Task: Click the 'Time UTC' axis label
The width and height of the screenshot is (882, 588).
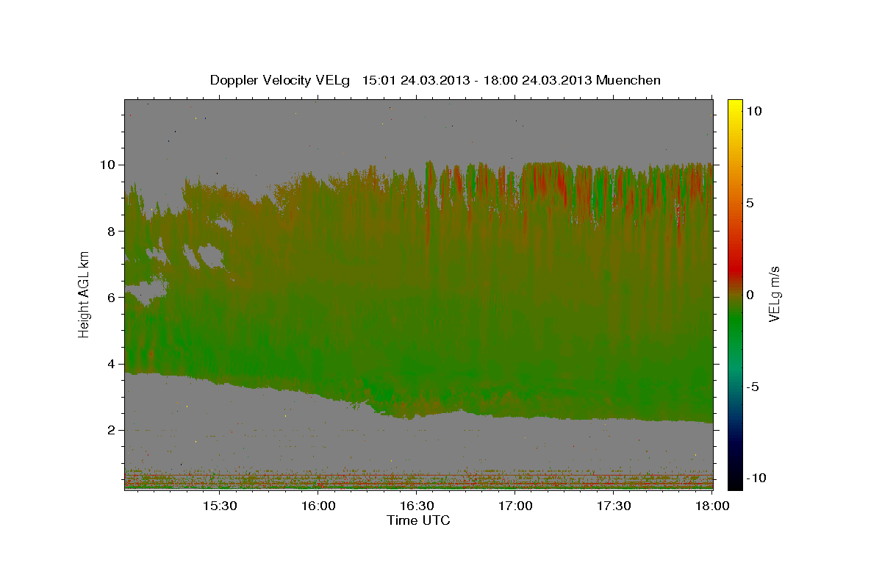Action: [418, 520]
